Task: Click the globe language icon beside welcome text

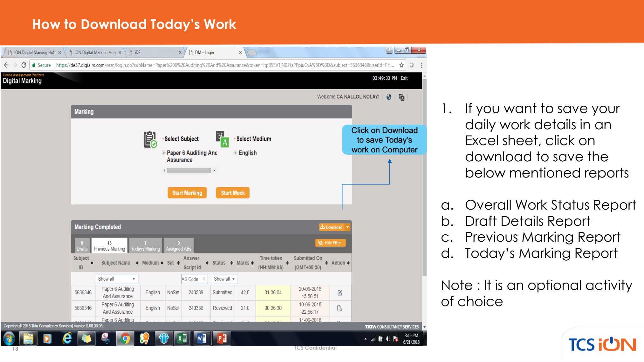Action: coord(389,97)
